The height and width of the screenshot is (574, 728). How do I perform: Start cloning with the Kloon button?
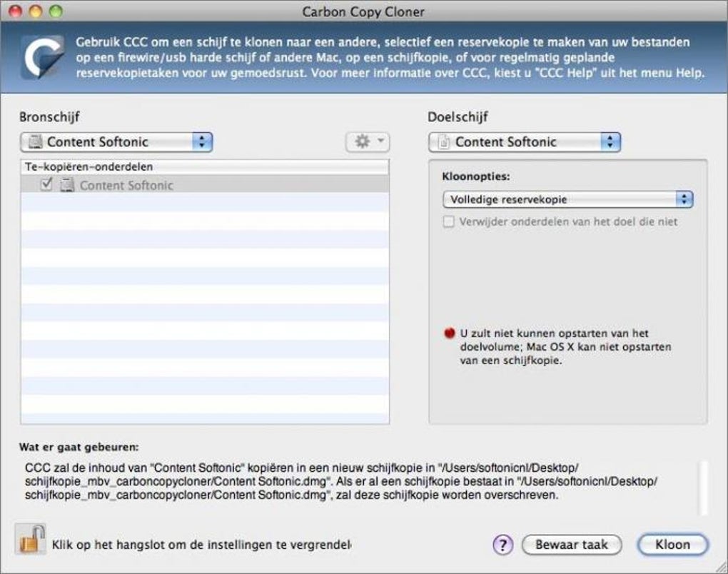coord(673,545)
